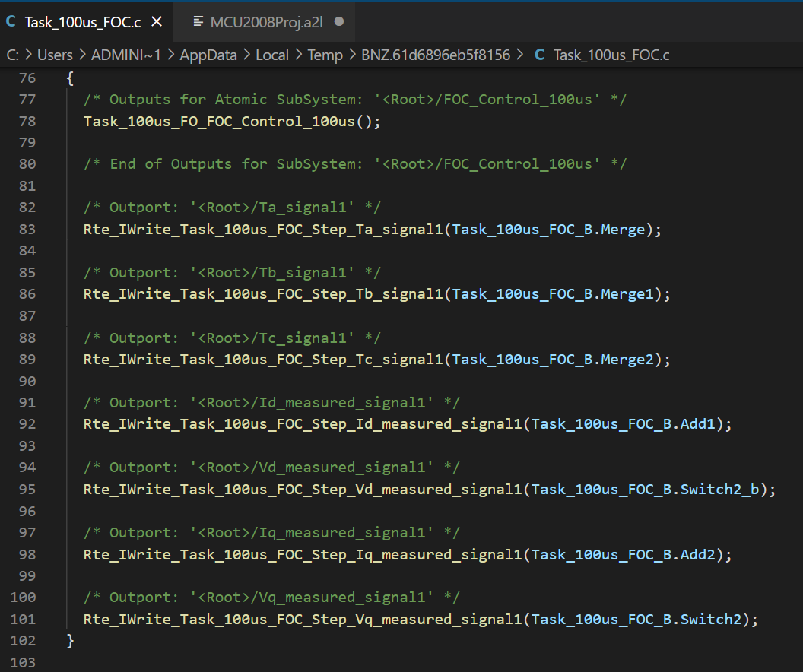Click Rte_IWrite_Task_100us_FOC_Step_Iq_measured_signal1 function name

click(x=303, y=554)
